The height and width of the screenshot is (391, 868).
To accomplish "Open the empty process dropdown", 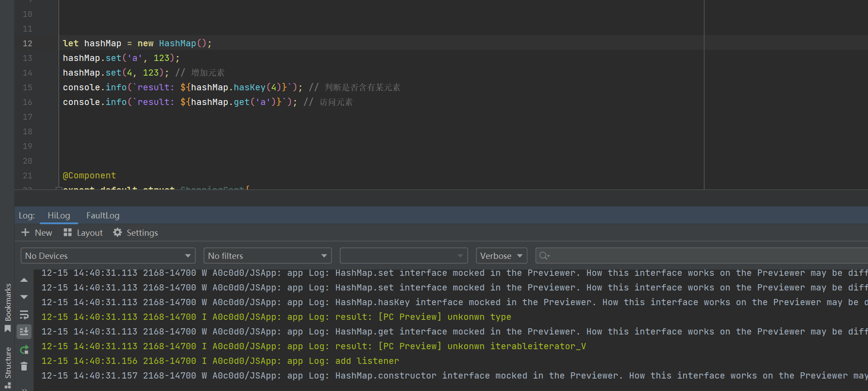I will click(x=404, y=256).
